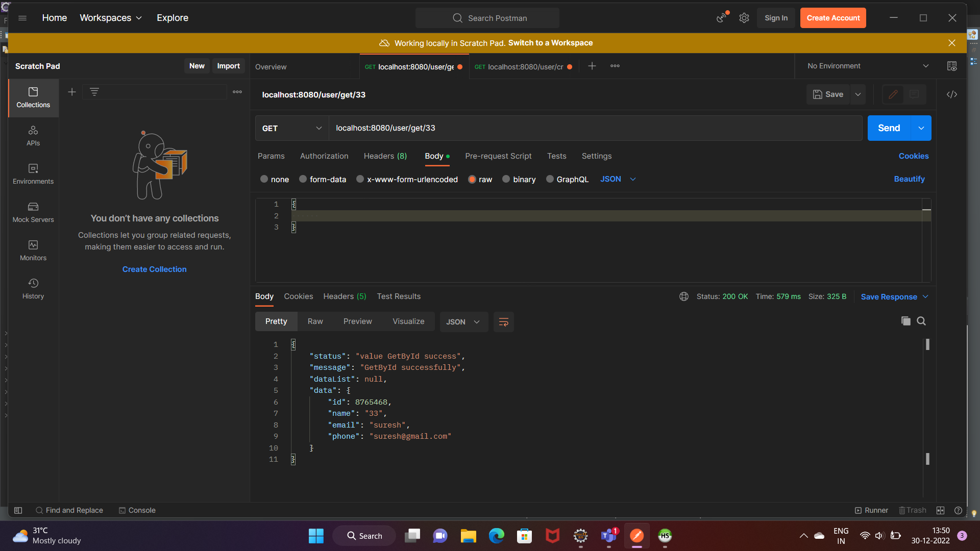The image size is (980, 551).
Task: Open the request body JSON format dropdown
Action: click(618, 179)
